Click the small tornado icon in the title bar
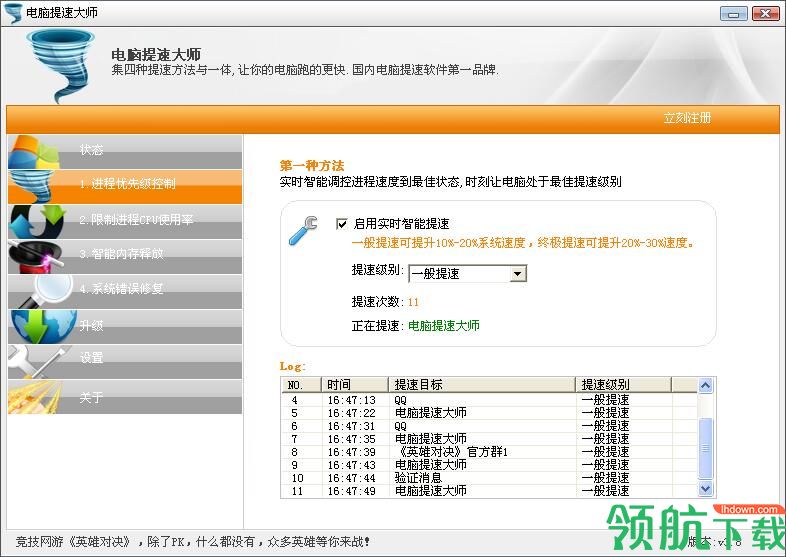 click(13, 13)
